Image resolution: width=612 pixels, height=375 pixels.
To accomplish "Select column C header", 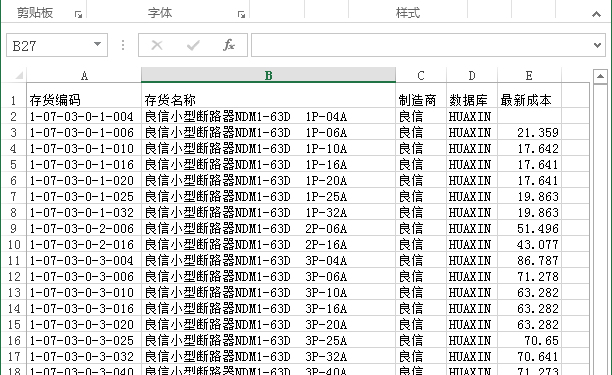I will (x=421, y=75).
